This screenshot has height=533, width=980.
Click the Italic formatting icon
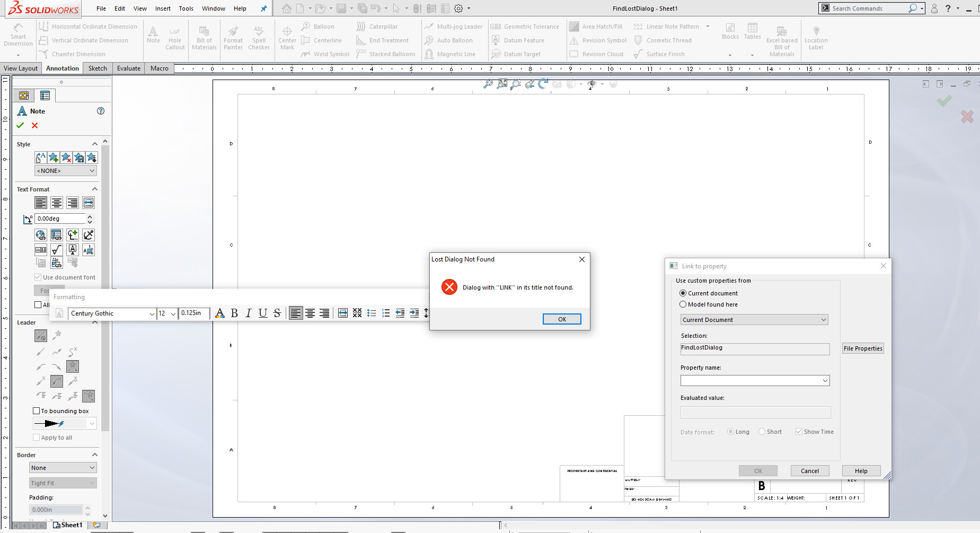pyautogui.click(x=248, y=313)
